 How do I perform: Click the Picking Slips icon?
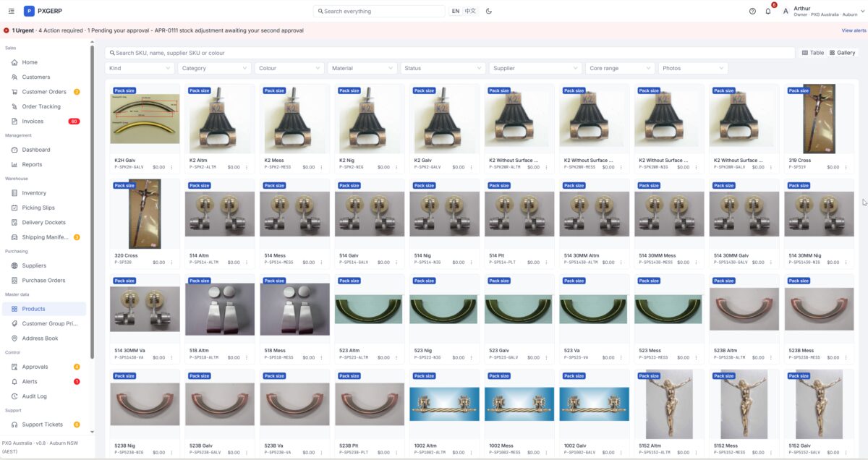[14, 208]
